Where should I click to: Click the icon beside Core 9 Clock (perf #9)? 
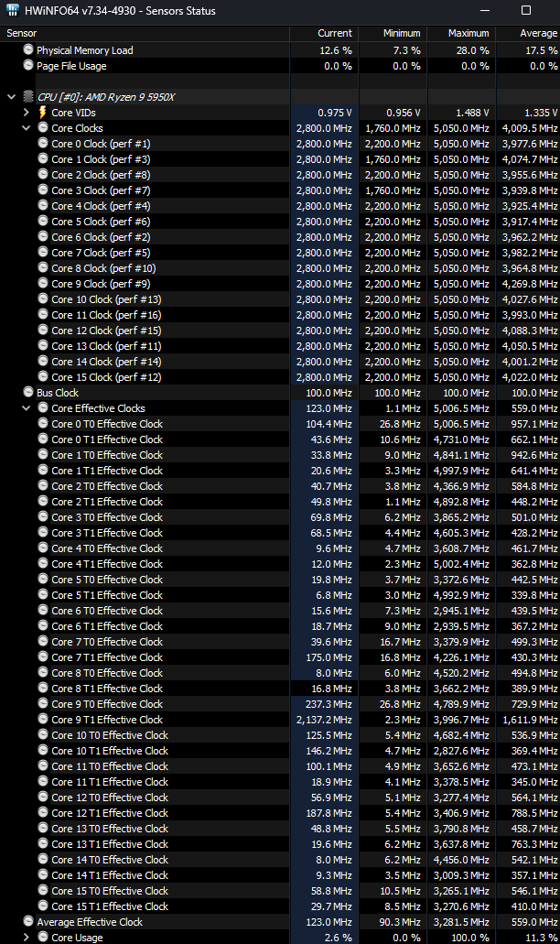43,283
